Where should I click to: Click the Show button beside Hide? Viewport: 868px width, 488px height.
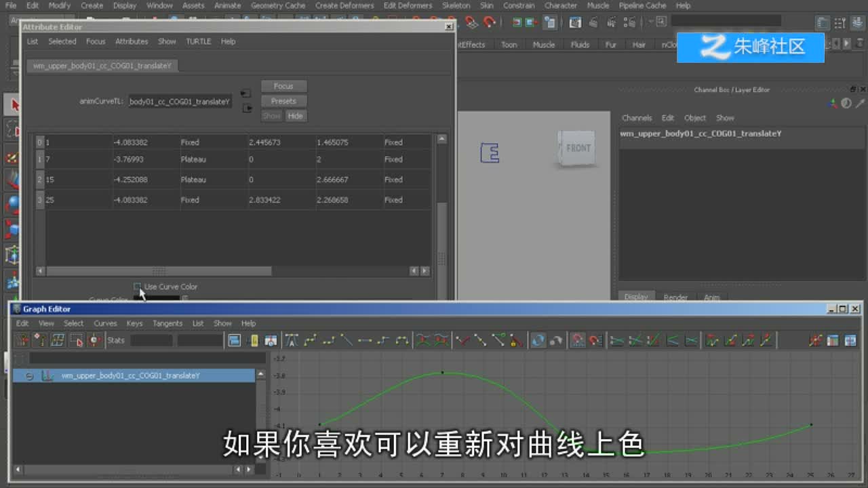pos(271,116)
